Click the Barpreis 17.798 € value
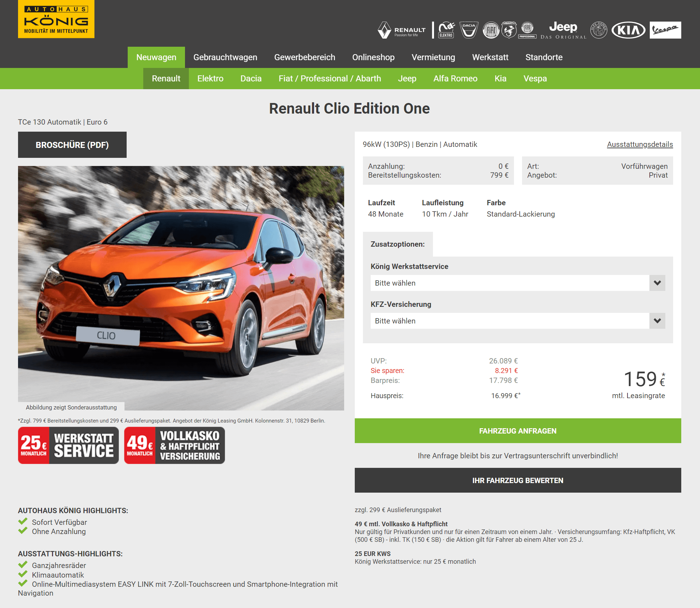The width and height of the screenshot is (700, 608). (503, 380)
